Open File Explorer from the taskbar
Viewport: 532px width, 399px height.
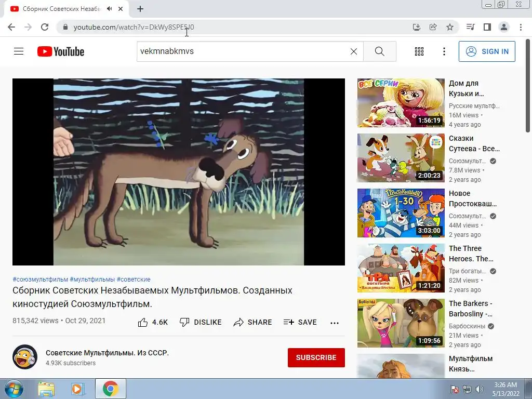pos(46,389)
